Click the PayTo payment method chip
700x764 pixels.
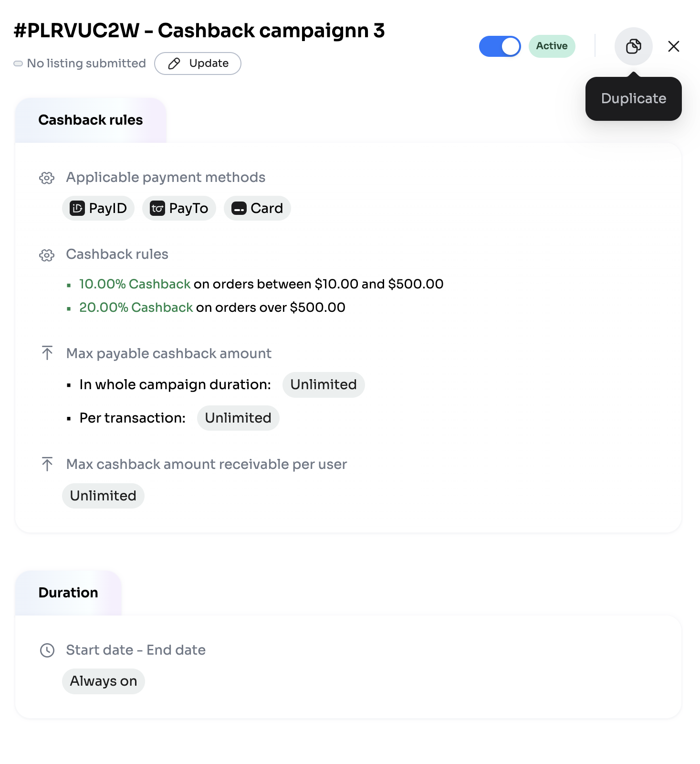[179, 208]
